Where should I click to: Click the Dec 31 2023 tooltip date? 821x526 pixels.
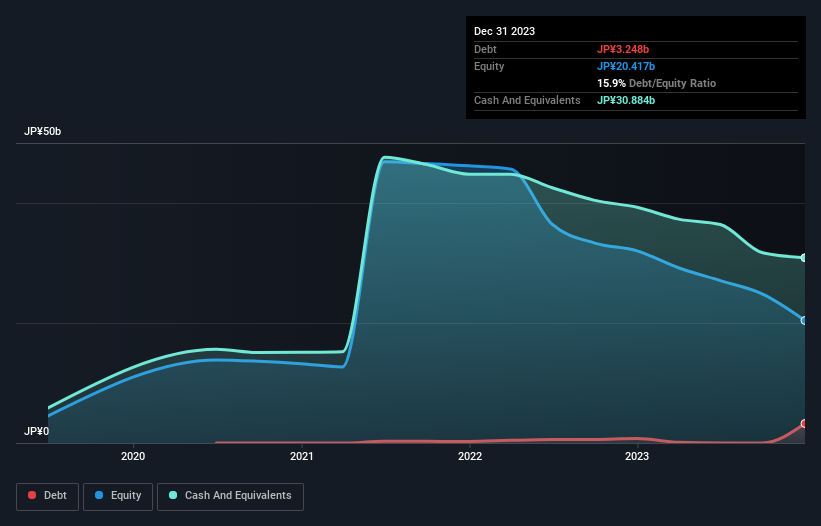(x=504, y=31)
